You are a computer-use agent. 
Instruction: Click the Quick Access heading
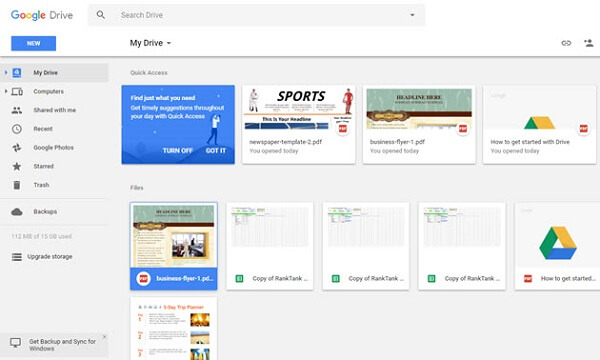[x=148, y=73]
